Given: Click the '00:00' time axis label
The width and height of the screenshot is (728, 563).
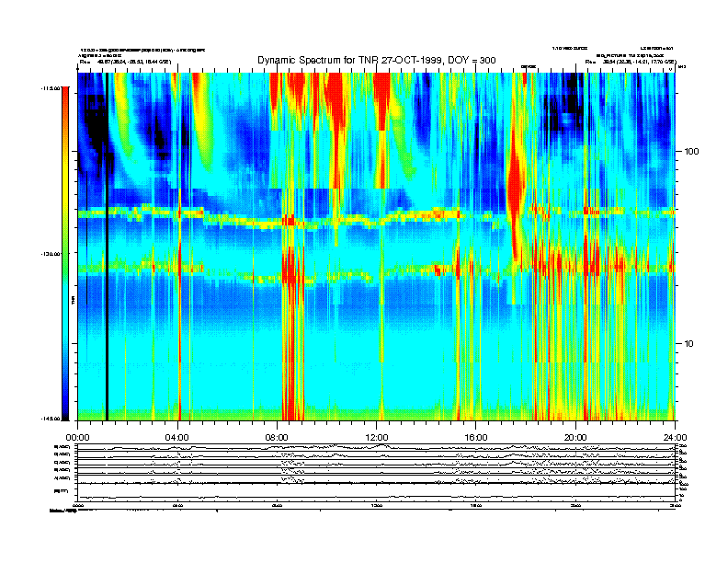Looking at the screenshot, I should coord(77,437).
